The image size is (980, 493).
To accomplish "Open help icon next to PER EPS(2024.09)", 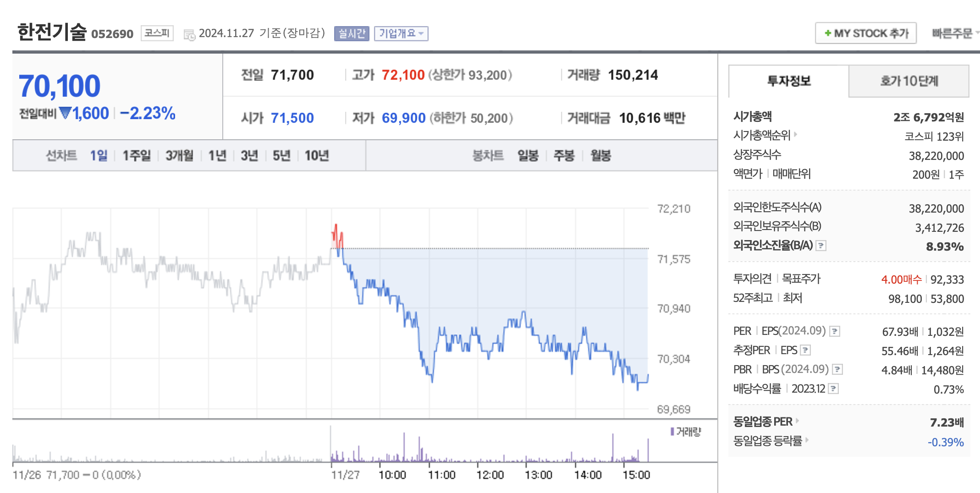I will [x=835, y=331].
